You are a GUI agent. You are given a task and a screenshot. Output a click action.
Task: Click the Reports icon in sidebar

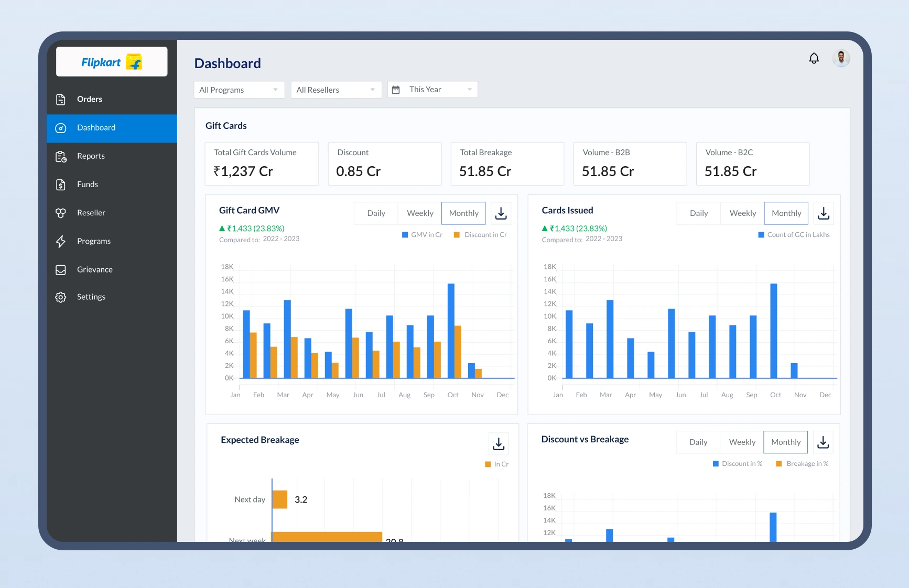pos(61,156)
